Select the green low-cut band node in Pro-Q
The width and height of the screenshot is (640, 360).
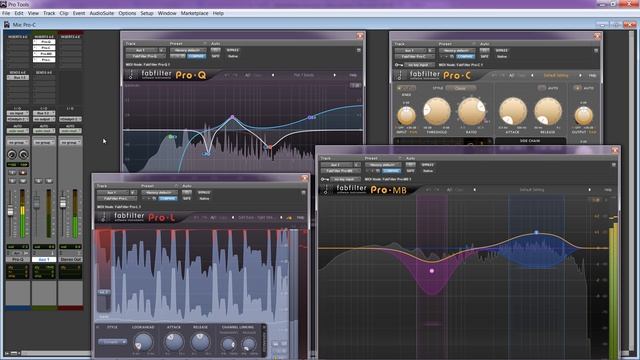pyautogui.click(x=171, y=137)
